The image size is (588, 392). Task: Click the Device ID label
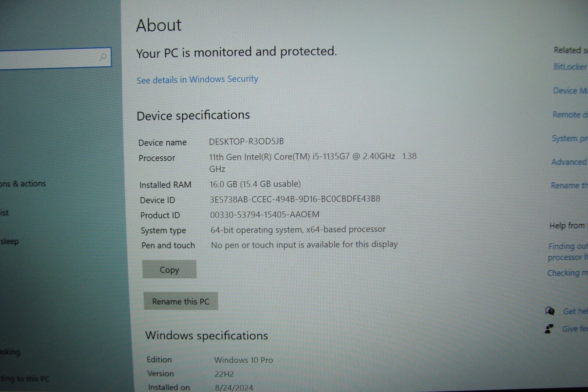(x=158, y=200)
